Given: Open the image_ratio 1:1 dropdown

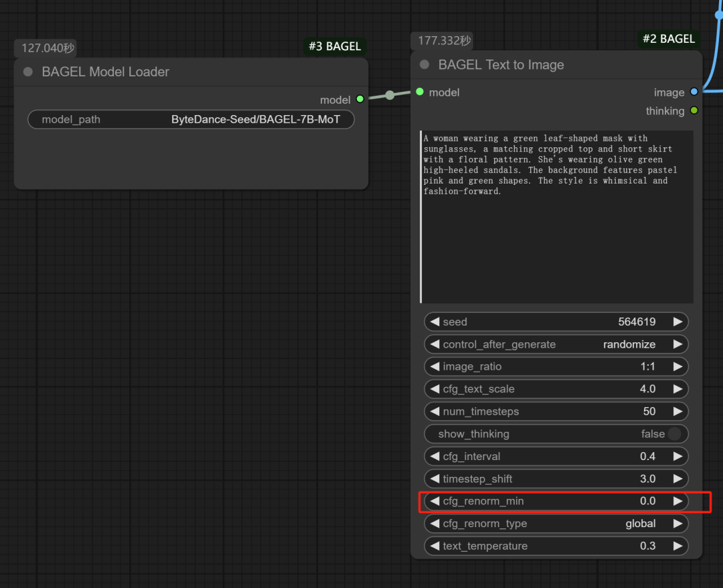Looking at the screenshot, I should (x=647, y=366).
